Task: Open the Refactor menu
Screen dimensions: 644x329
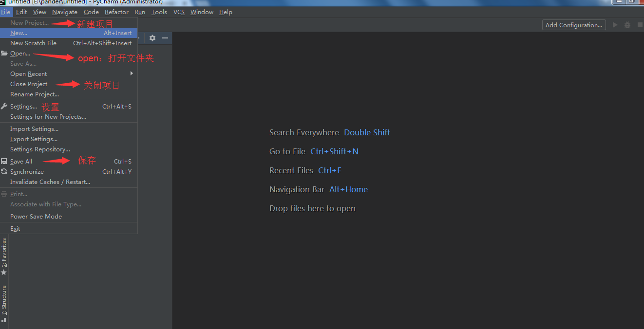Action: (116, 12)
